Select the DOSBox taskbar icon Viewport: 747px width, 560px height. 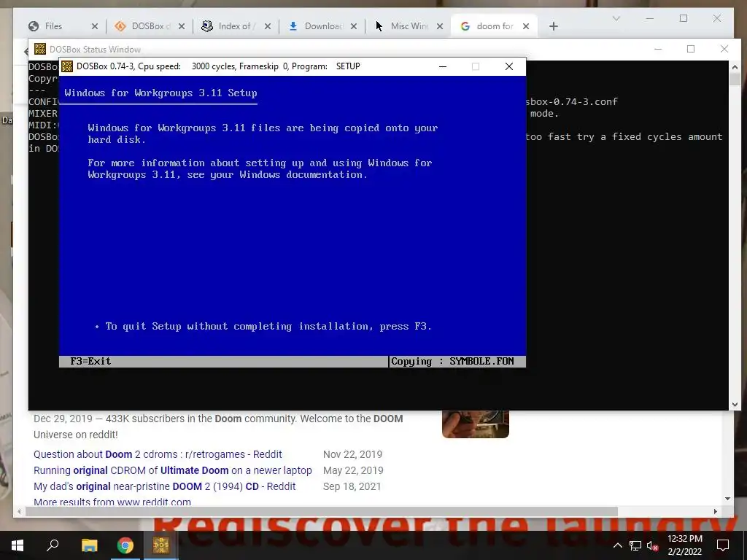pyautogui.click(x=161, y=545)
